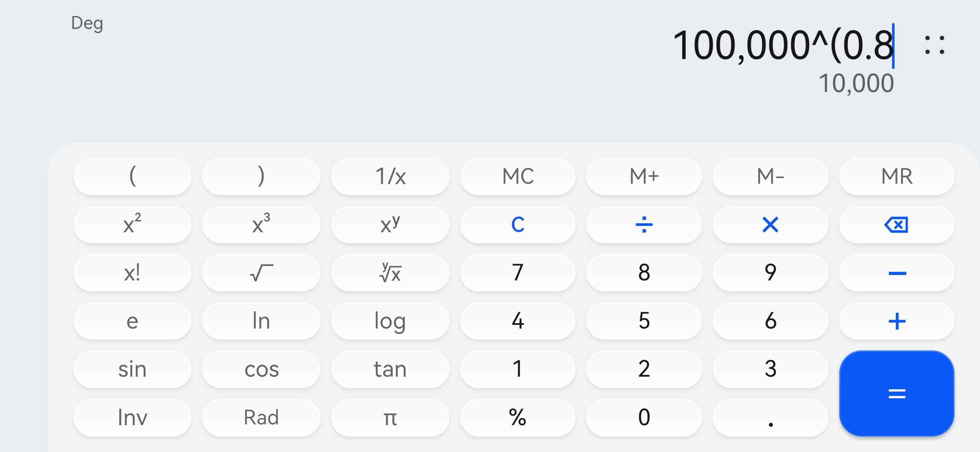This screenshot has width=980, height=452.
Task: Tap the y-th root of x key
Action: [390, 273]
